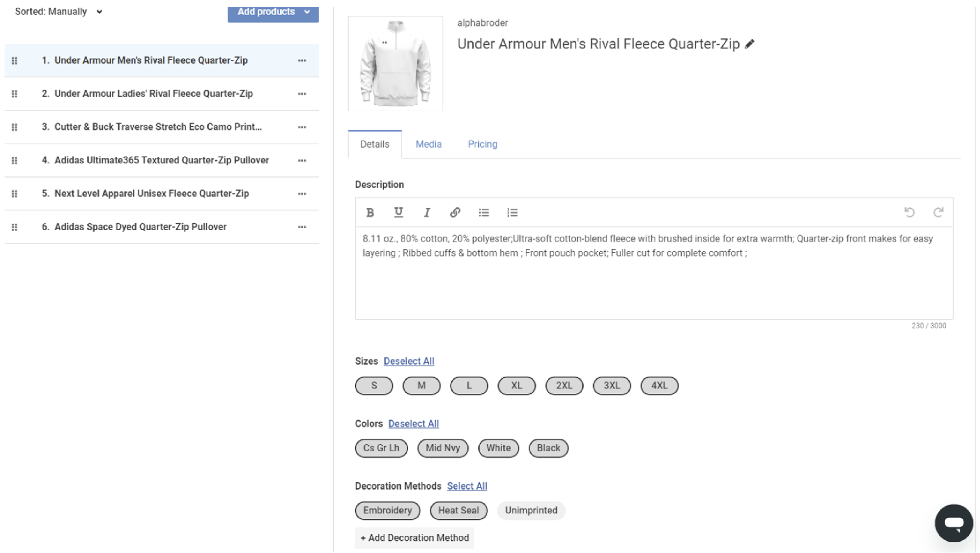980x553 pixels.
Task: Edit product title with pencil icon
Action: click(x=750, y=44)
